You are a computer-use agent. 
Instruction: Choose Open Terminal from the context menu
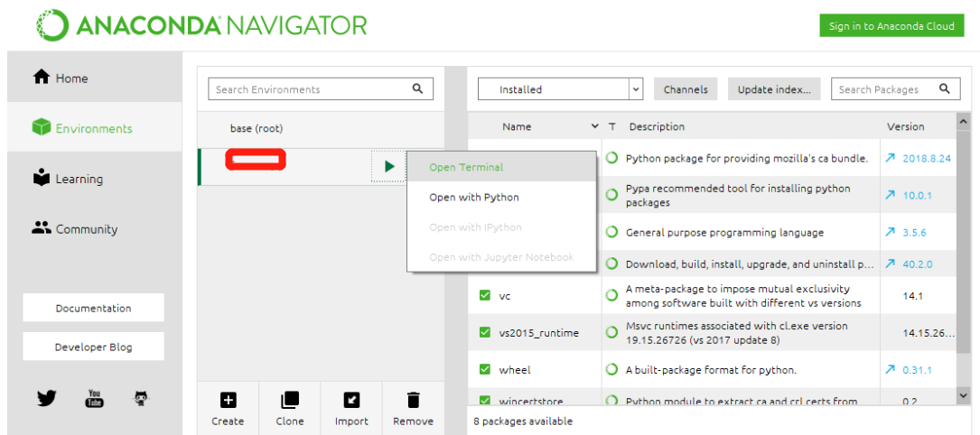point(501,167)
